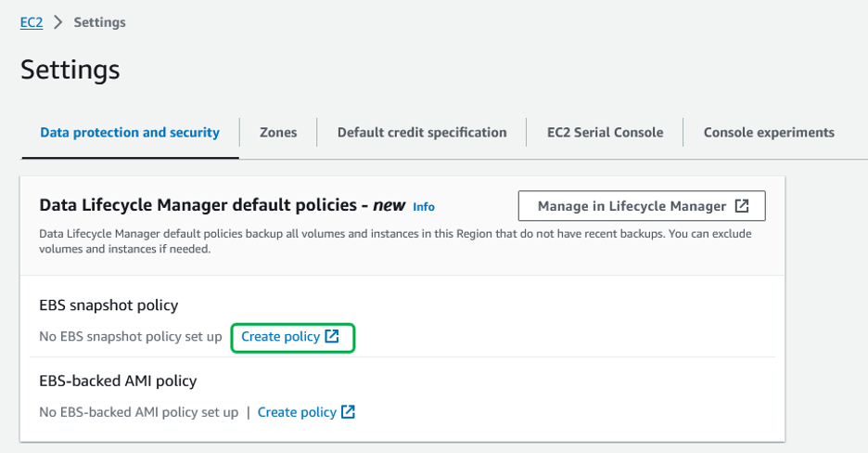Create policy for EBS-backed AMI policy

pos(298,412)
